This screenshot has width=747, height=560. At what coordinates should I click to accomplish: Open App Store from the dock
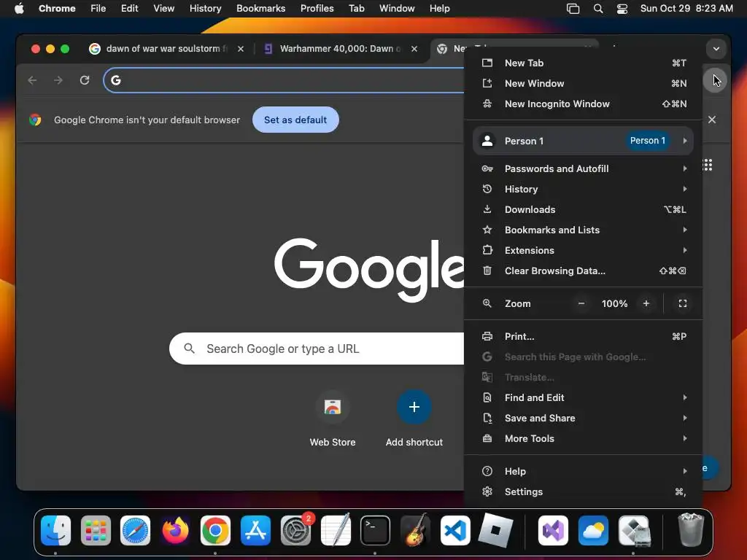pos(255,530)
